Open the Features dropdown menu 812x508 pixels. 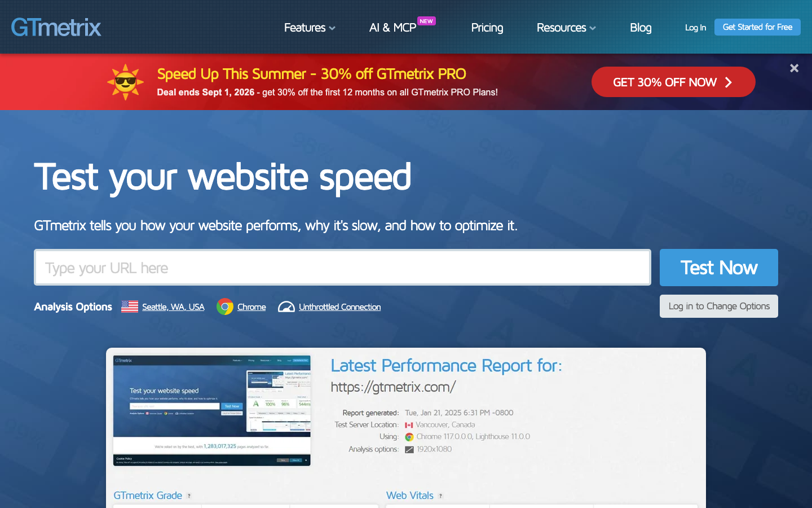(310, 28)
